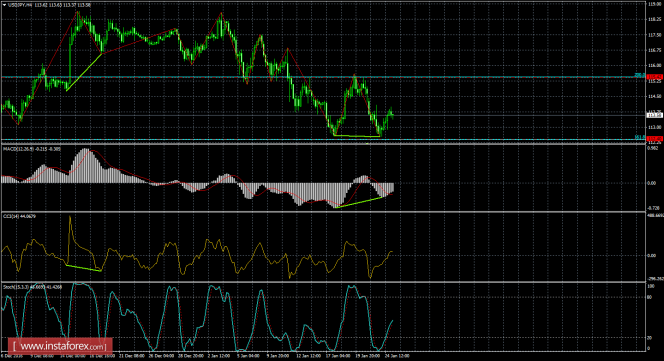
Task: Select the lower red price level tag
Action: pyautogui.click(x=655, y=138)
